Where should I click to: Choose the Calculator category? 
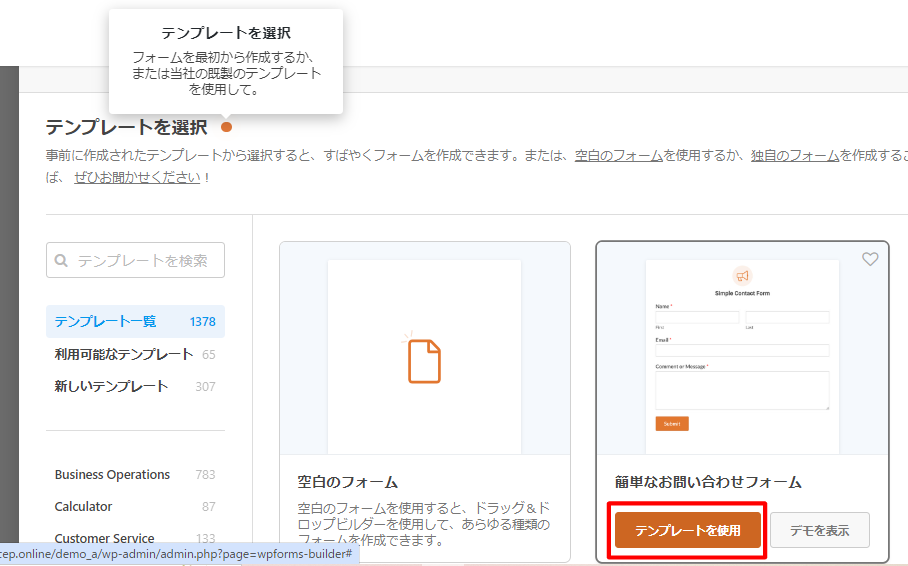pyautogui.click(x=83, y=506)
